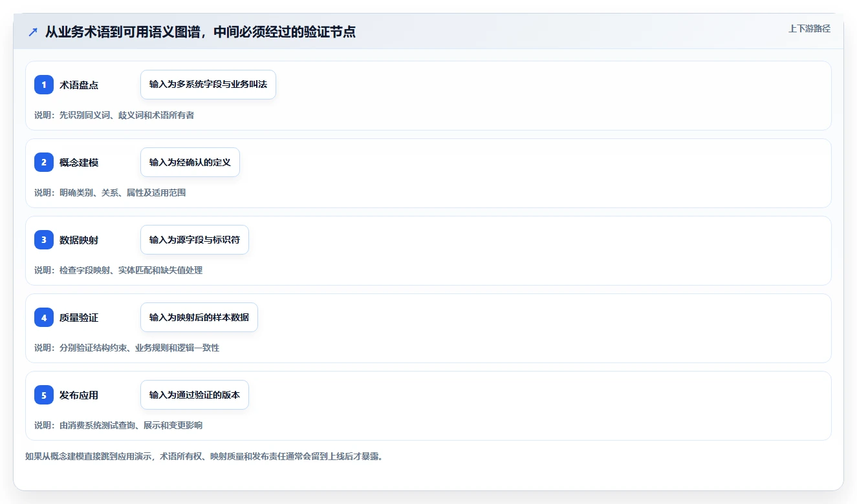Click the footer note starting 如果从概念建模直接跳到应用演示

point(204,456)
